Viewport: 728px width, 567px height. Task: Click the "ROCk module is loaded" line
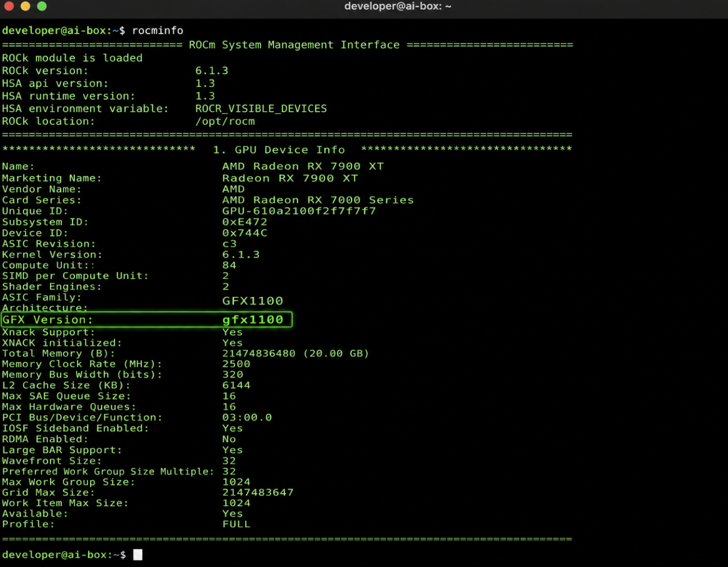click(72, 58)
